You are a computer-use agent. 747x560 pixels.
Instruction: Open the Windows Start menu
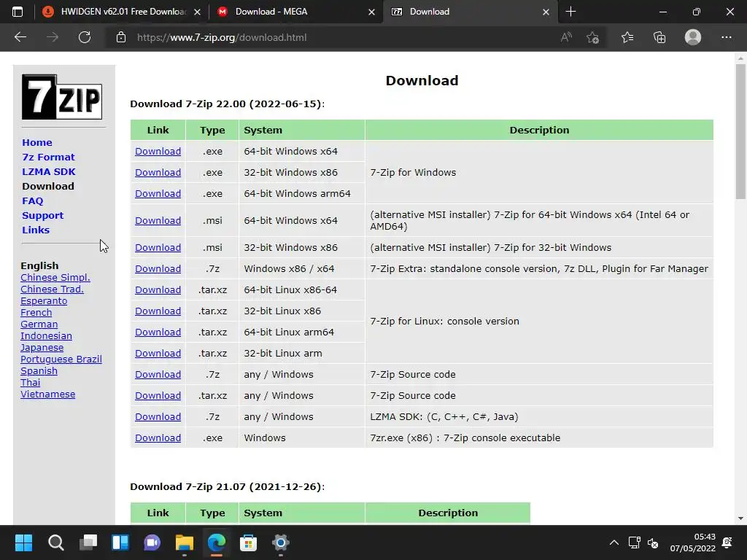point(23,542)
